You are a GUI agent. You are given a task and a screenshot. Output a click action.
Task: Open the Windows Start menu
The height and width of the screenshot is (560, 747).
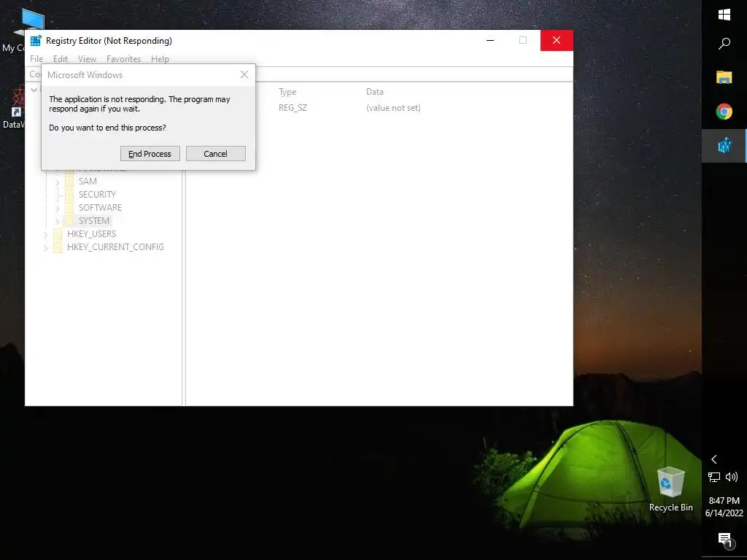724,15
